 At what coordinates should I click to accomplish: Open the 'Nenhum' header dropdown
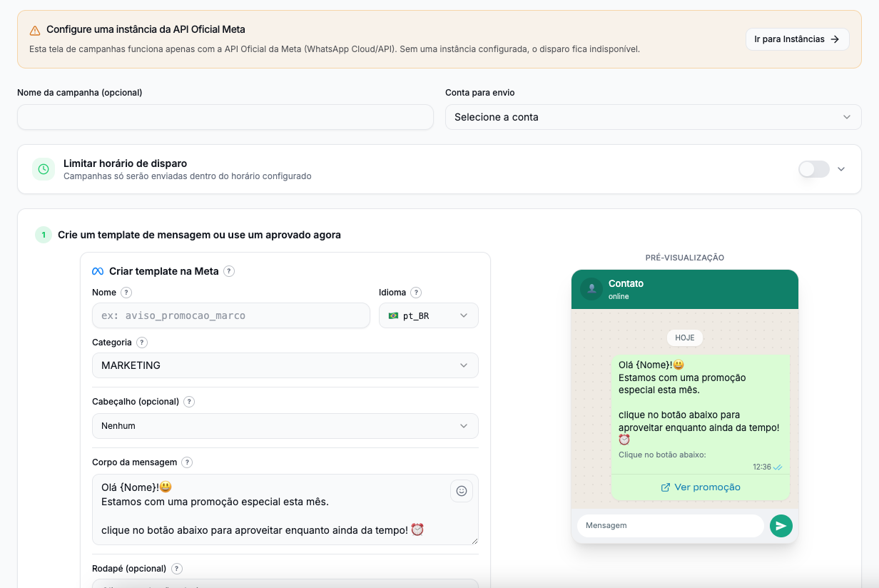point(285,426)
